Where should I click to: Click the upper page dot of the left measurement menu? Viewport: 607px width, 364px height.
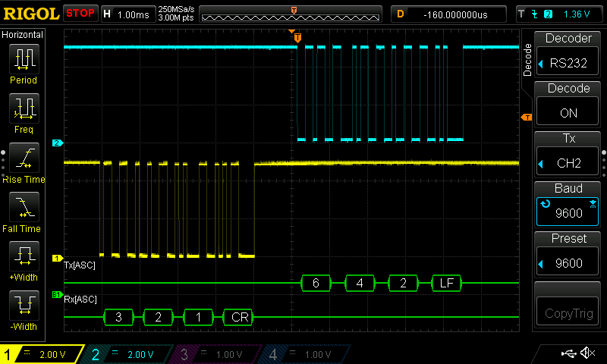coord(3,152)
